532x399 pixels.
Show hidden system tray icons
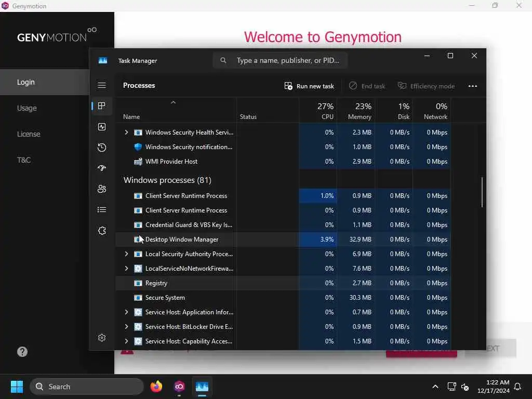(x=435, y=387)
